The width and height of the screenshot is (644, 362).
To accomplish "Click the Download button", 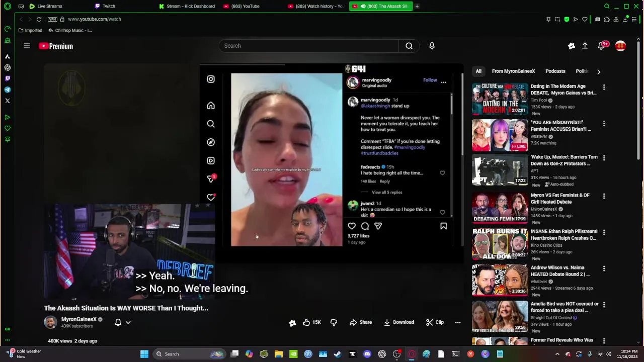I will (399, 322).
